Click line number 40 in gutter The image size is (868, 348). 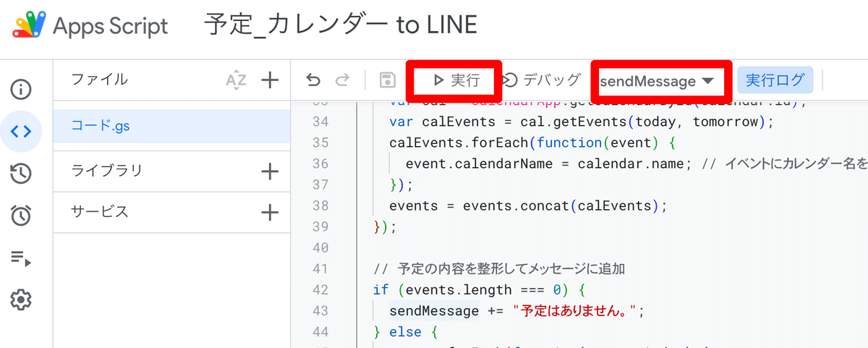tap(320, 248)
